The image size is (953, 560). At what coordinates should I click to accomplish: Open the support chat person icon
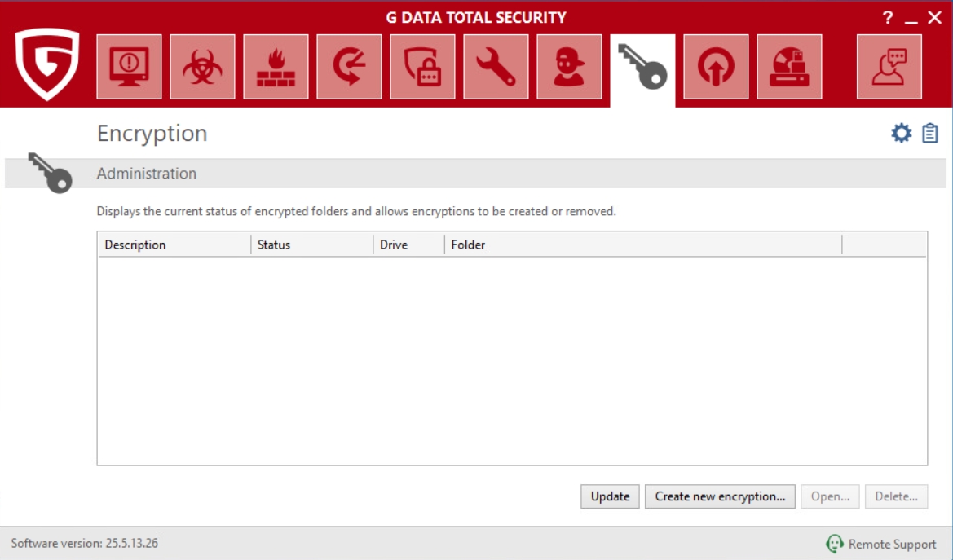pos(889,67)
